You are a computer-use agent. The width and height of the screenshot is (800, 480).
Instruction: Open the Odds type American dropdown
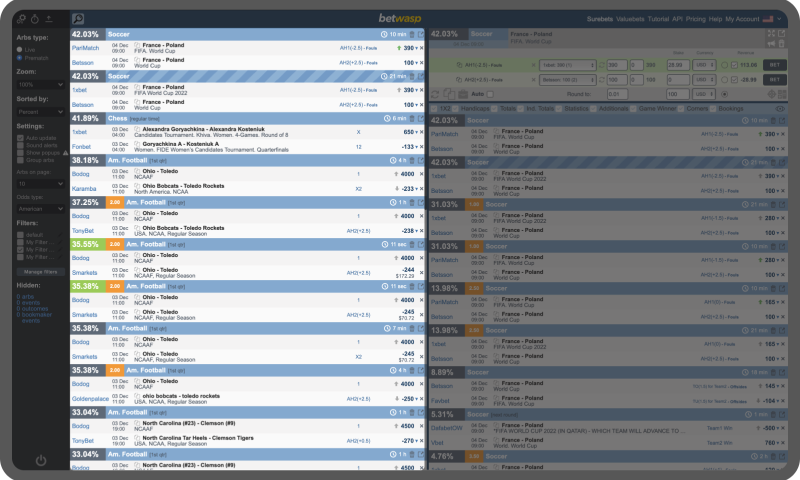point(41,209)
